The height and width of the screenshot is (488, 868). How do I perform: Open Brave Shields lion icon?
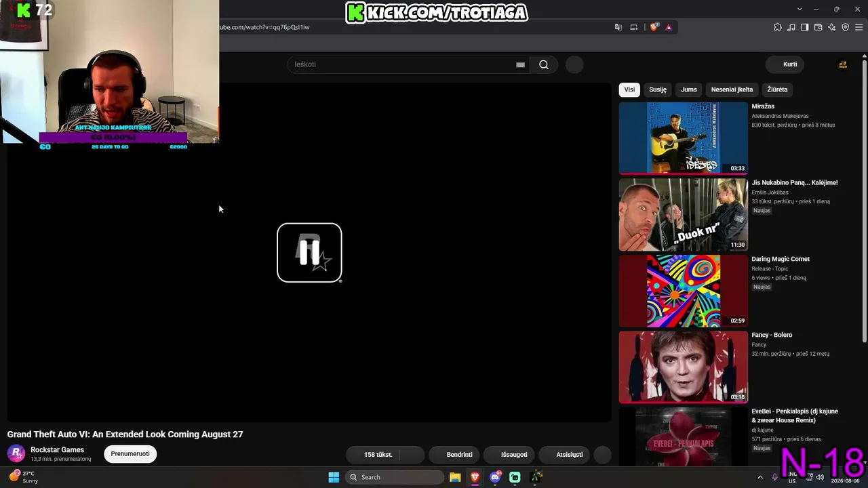(654, 27)
